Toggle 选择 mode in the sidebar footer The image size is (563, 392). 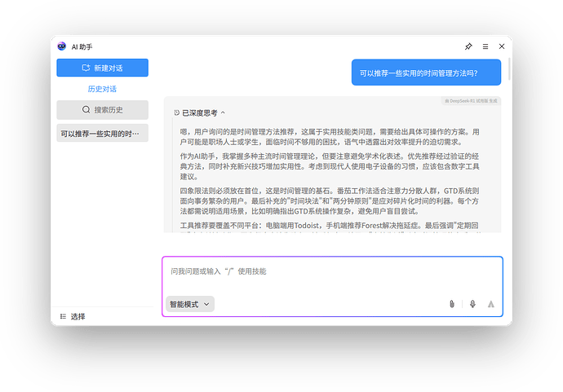(78, 316)
